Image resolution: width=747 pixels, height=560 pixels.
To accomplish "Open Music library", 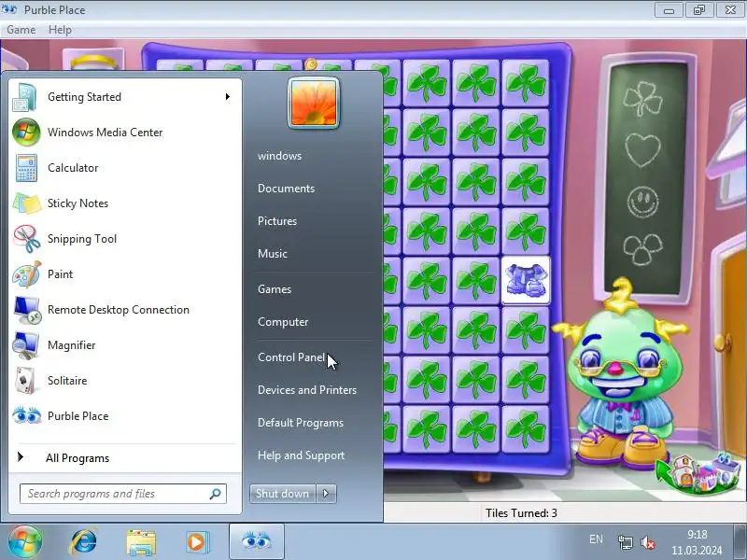I will pyautogui.click(x=273, y=254).
